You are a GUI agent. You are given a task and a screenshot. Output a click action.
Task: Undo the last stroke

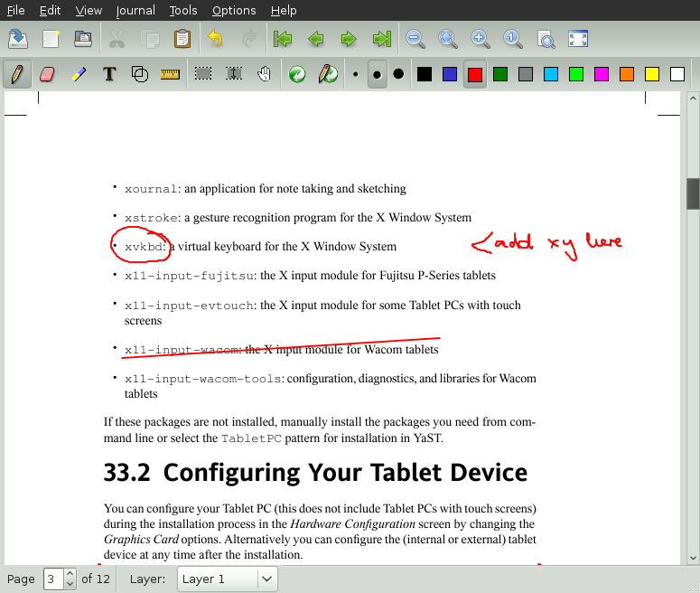[x=216, y=39]
